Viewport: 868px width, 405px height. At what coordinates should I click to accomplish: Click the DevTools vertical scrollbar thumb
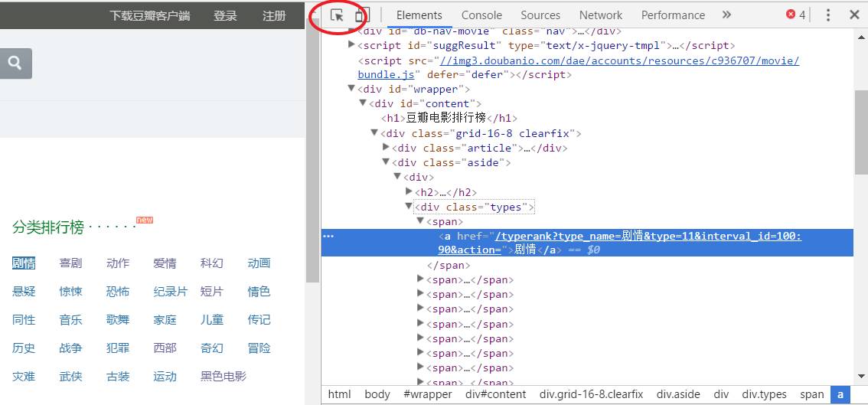coord(861,132)
